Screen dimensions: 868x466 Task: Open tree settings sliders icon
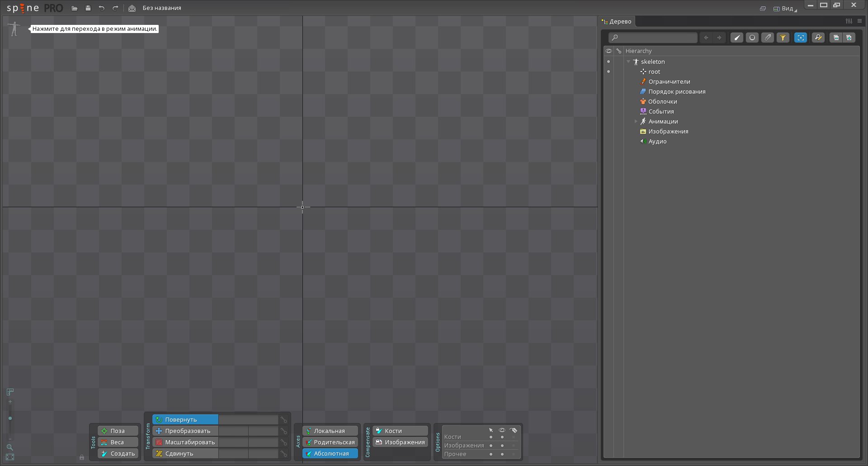(849, 21)
